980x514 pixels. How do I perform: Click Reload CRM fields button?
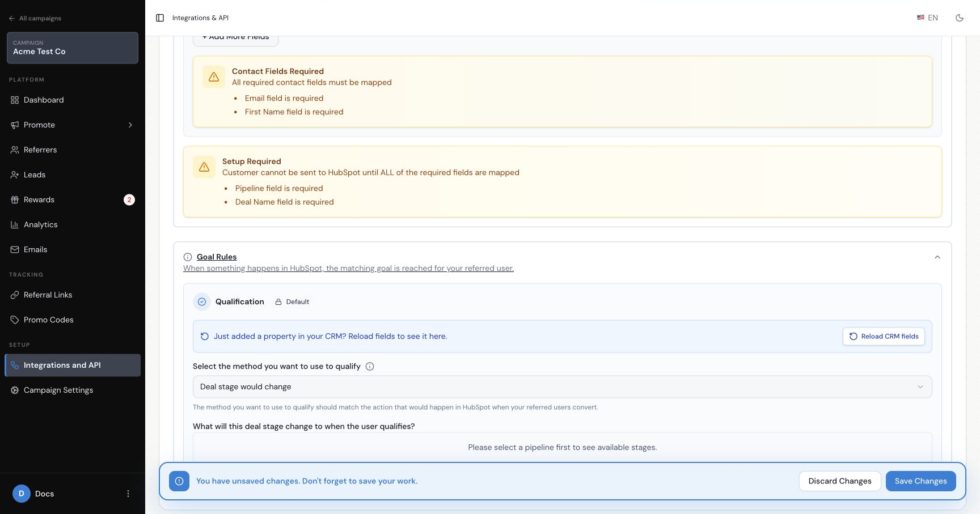[884, 336]
